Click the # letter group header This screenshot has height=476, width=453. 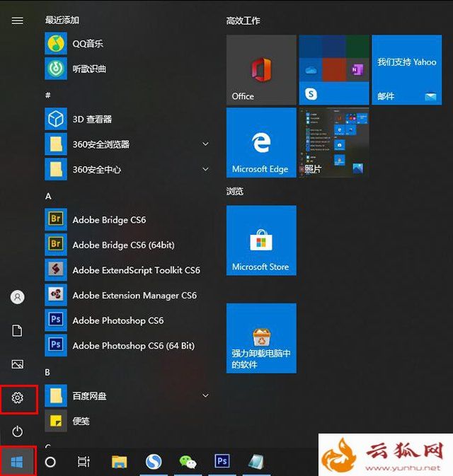(x=47, y=95)
